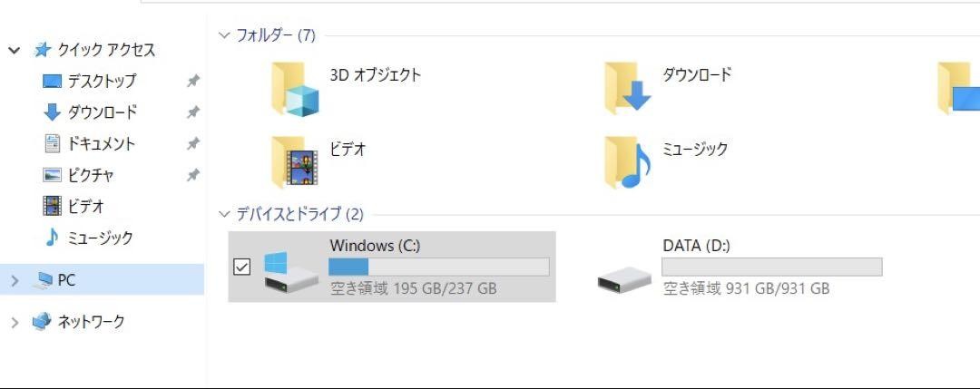This screenshot has width=980, height=389.
Task: Open the ダウンロード folder icon in main pane
Action: coord(628,89)
